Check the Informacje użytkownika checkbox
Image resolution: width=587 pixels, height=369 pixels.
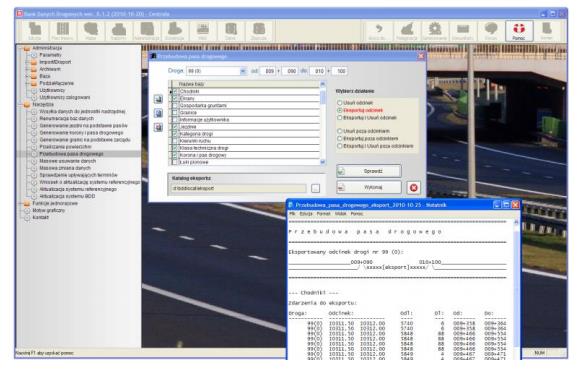pyautogui.click(x=174, y=120)
